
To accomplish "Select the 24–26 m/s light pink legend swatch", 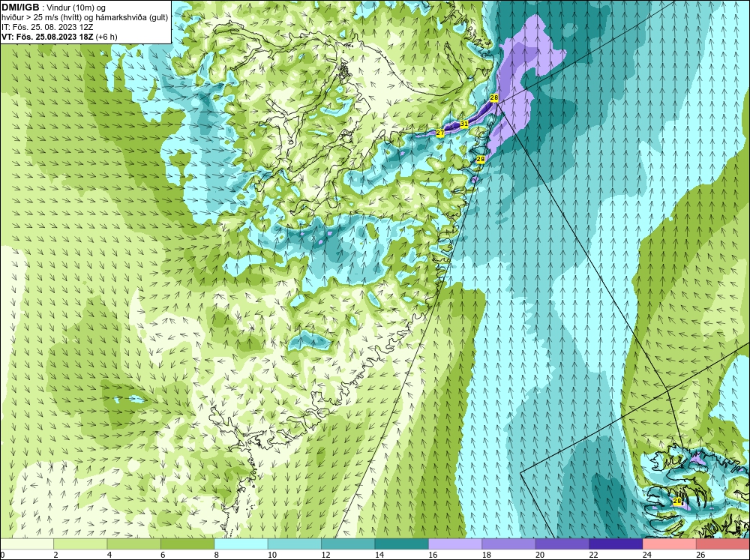I will 670,544.
